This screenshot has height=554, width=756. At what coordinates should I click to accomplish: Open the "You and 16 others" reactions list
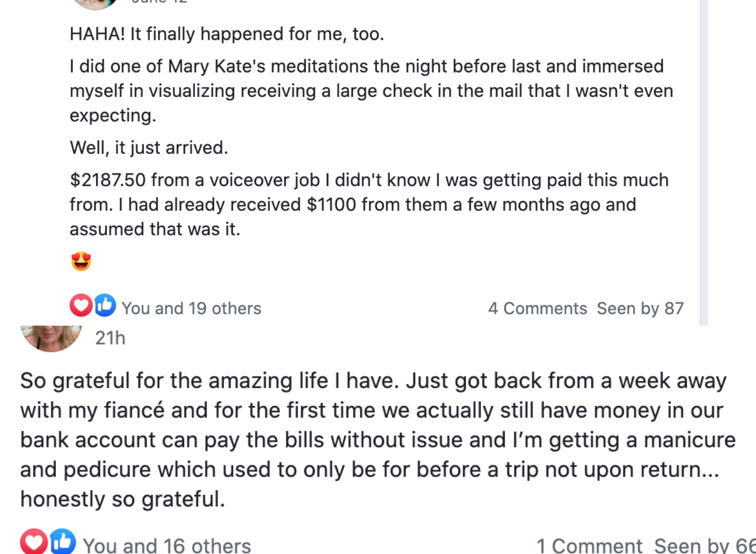pyautogui.click(x=167, y=546)
